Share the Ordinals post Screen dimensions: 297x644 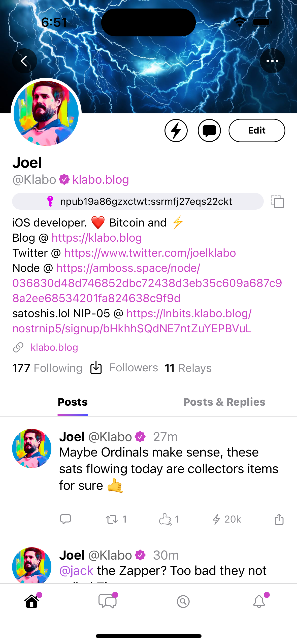[279, 519]
